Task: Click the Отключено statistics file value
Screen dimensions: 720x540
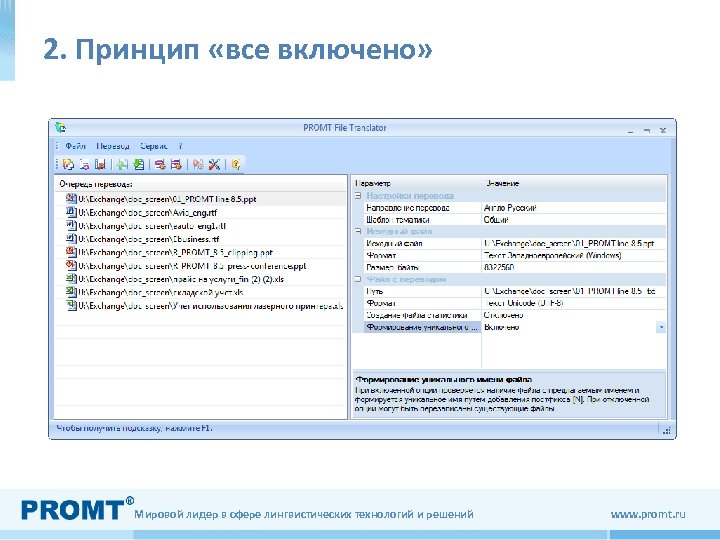Action: 503,315
